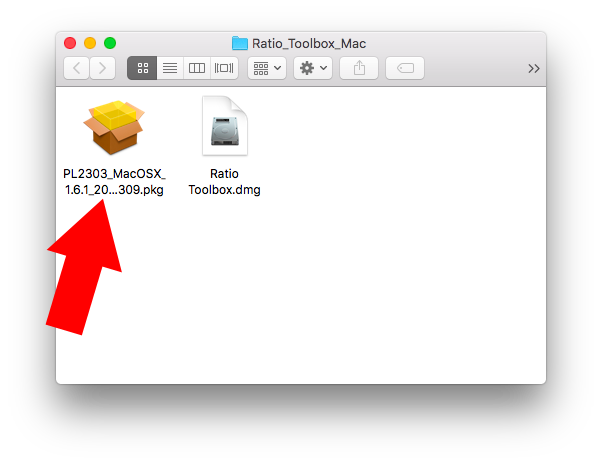Image resolution: width=602 pixels, height=464 pixels.
Task: Switch to list view
Action: [170, 68]
